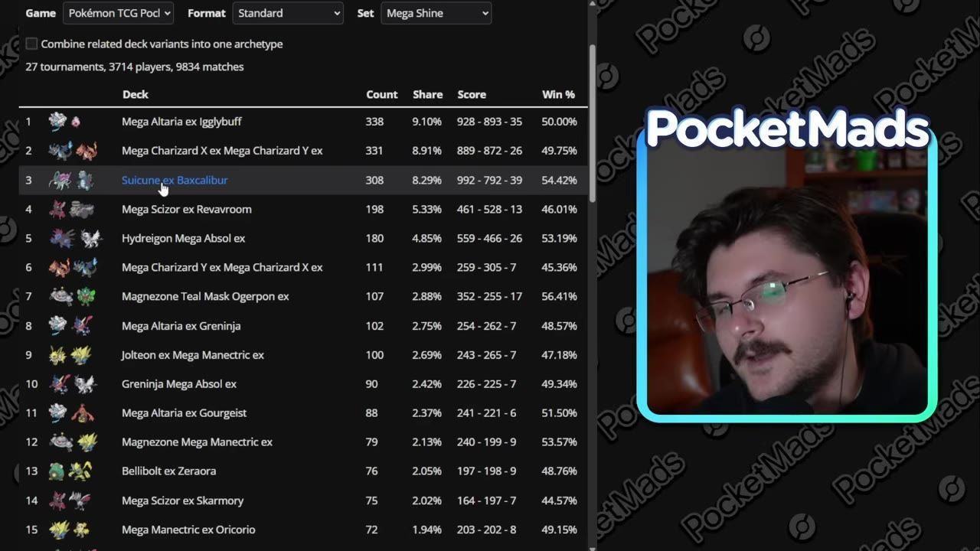Viewport: 980px width, 551px height.
Task: Open Jolteon ex Mega Manectric ex deck
Action: tap(192, 355)
